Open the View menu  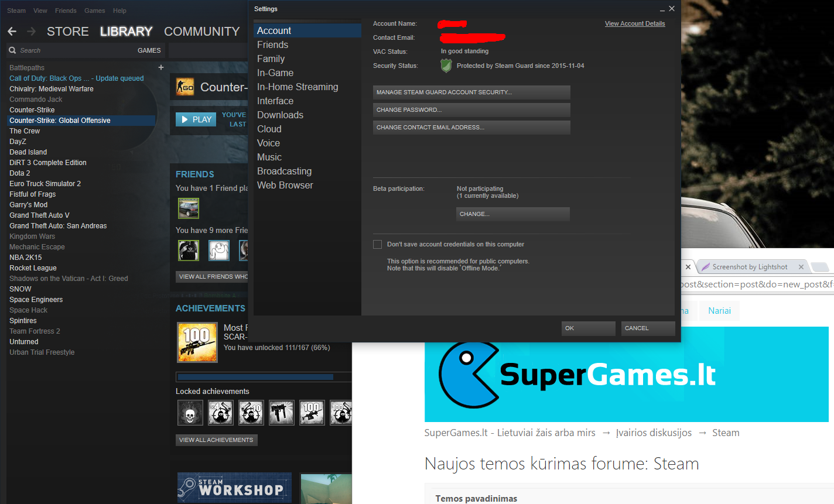coord(40,11)
